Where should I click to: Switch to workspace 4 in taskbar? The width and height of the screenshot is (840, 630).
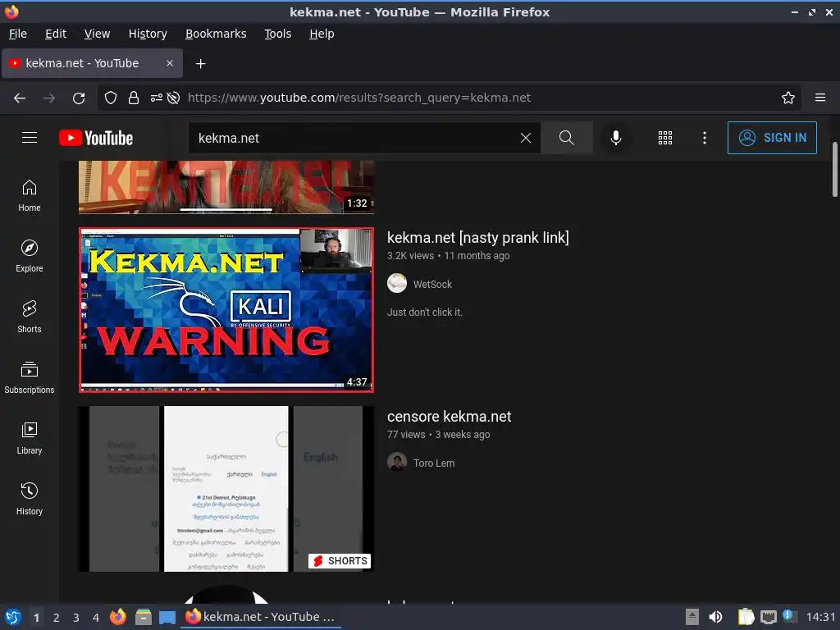[x=96, y=617]
